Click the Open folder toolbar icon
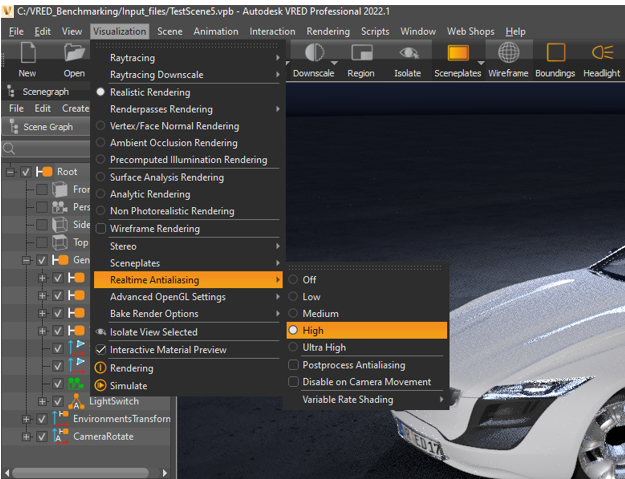The image size is (625, 479). point(74,53)
